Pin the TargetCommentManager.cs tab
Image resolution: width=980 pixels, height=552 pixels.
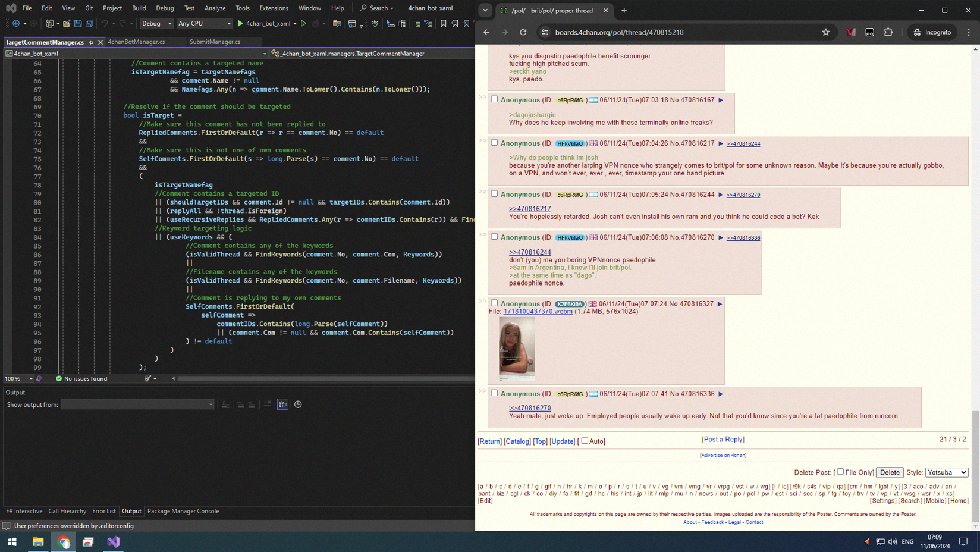pyautogui.click(x=91, y=42)
